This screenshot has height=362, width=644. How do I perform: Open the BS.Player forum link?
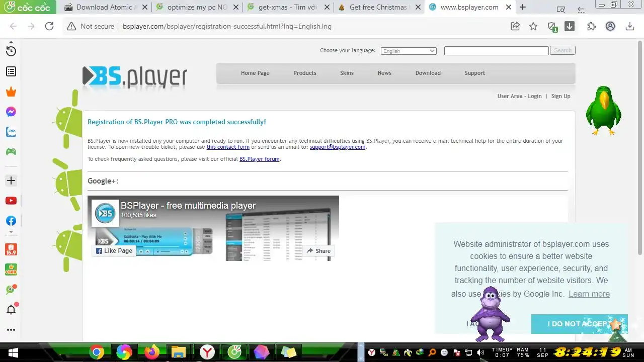pyautogui.click(x=259, y=159)
